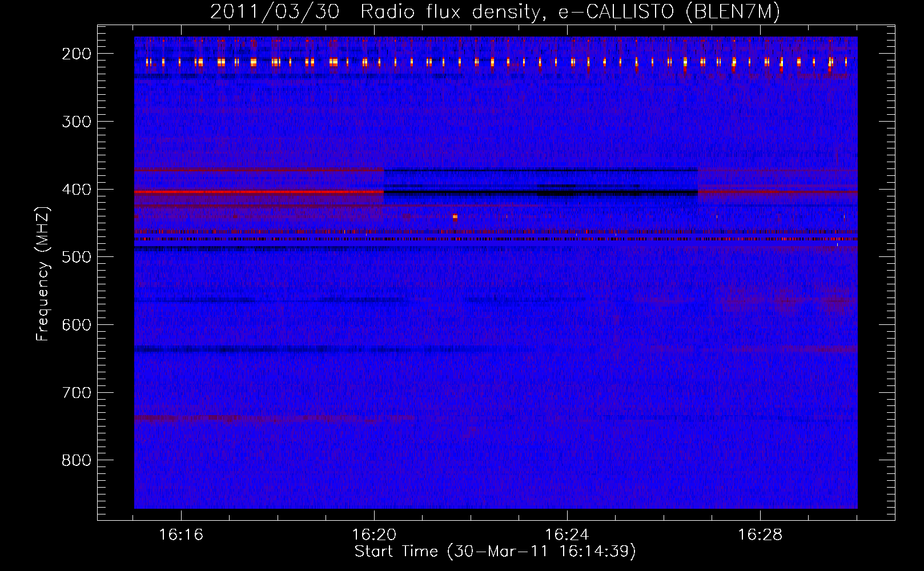Click the 16:24 time tick label
Image resolution: width=924 pixels, height=571 pixels.
[x=567, y=535]
